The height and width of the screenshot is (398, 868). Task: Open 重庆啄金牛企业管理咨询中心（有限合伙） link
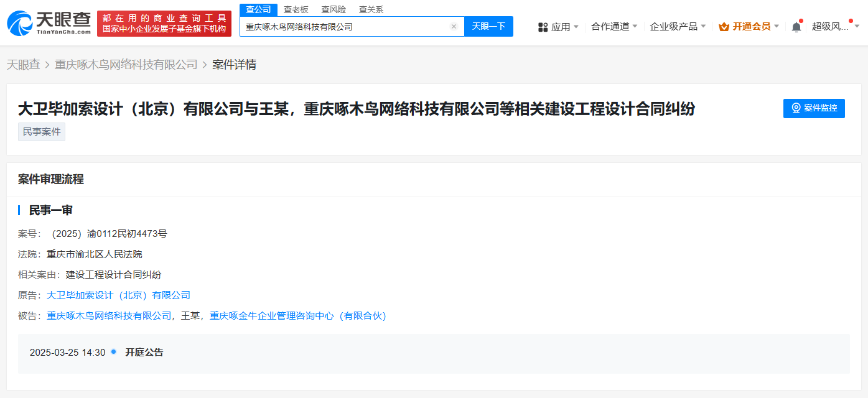[297, 316]
